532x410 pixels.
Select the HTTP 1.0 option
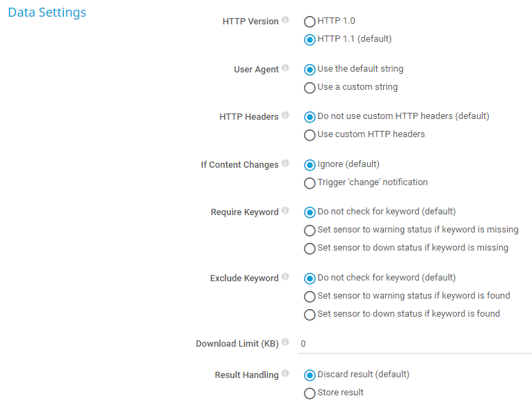point(310,22)
